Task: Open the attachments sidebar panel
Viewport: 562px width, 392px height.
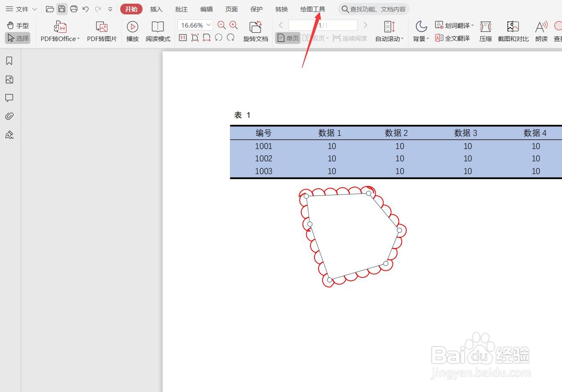Action: (x=9, y=116)
